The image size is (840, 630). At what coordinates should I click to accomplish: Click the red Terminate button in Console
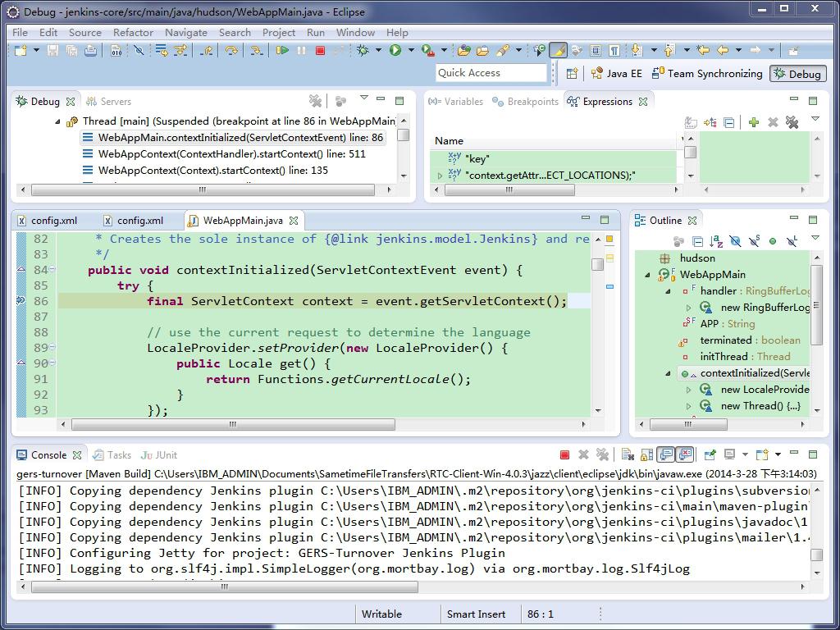click(564, 454)
